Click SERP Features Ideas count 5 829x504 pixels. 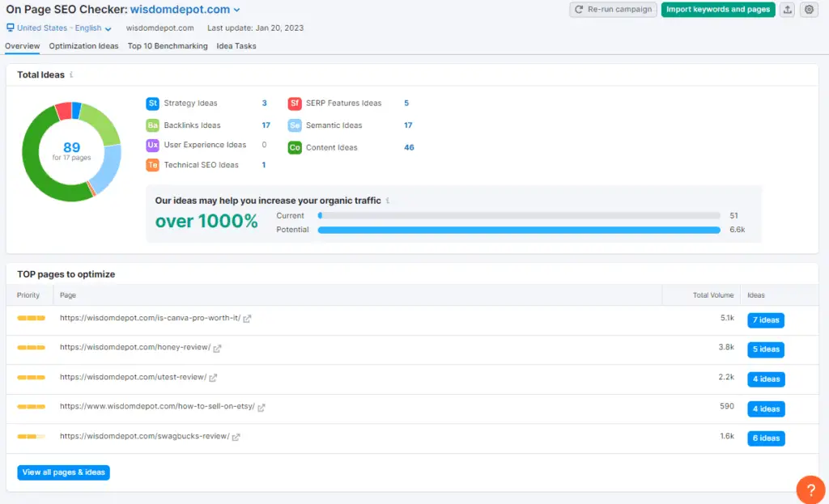point(406,103)
